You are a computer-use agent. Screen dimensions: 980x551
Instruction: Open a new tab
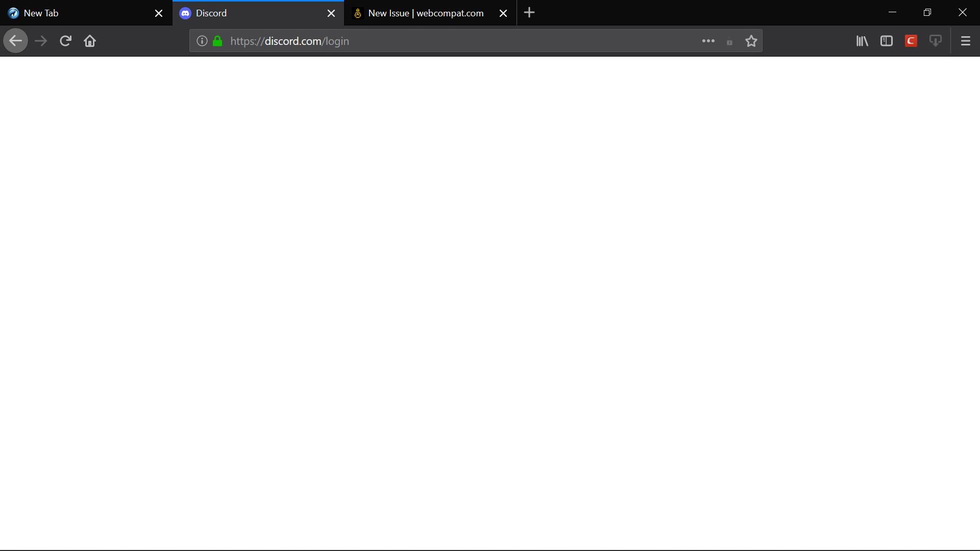click(529, 13)
